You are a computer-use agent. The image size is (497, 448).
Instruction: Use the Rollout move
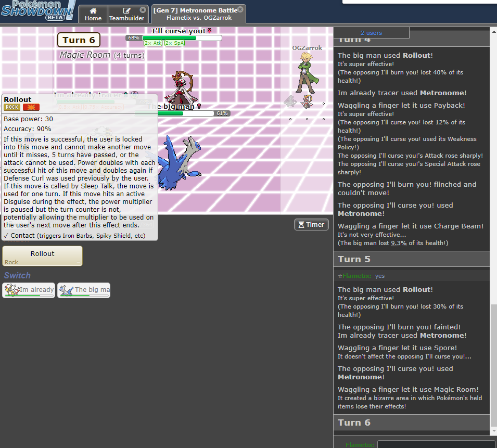coord(43,256)
